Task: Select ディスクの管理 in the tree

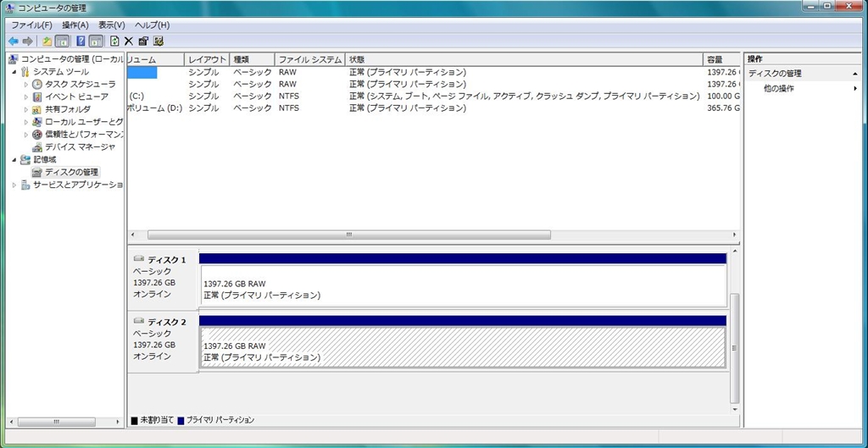Action: pyautogui.click(x=71, y=172)
